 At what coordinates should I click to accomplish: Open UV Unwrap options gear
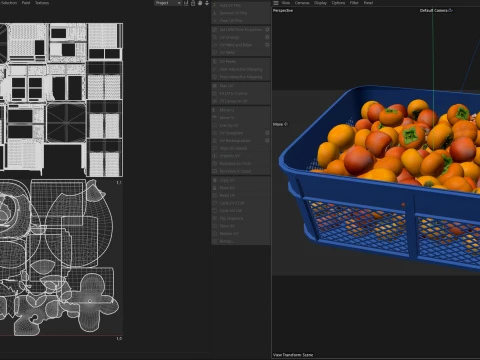pos(267,37)
